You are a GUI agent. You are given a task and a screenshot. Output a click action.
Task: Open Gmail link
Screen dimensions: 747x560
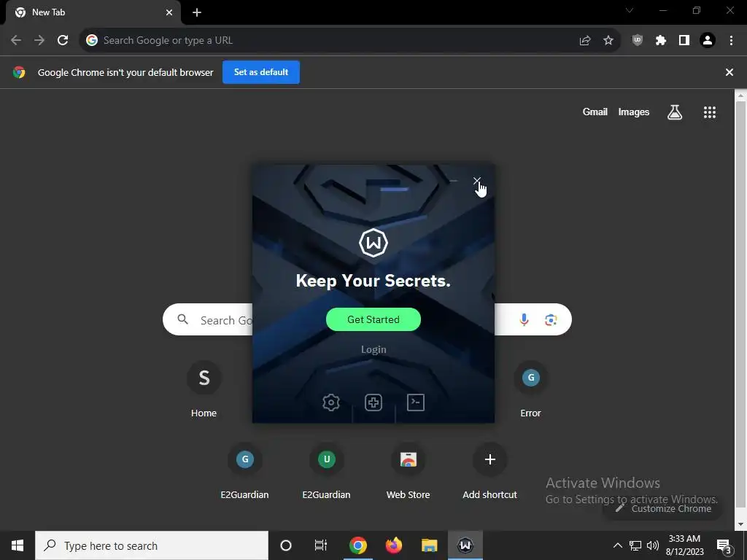tap(595, 112)
